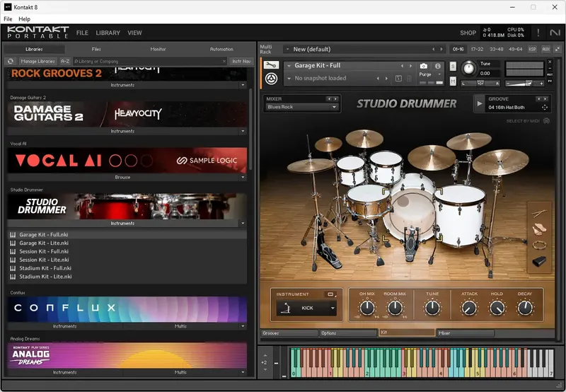Delete snapshot with the trash icon
This screenshot has height=392, width=566.
click(409, 79)
